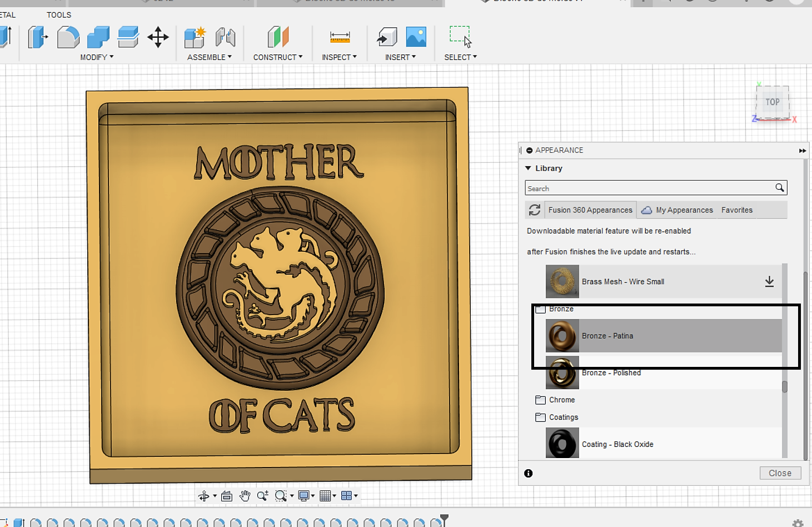This screenshot has height=527, width=812.
Task: Open the INSPECT dropdown menu
Action: (339, 57)
